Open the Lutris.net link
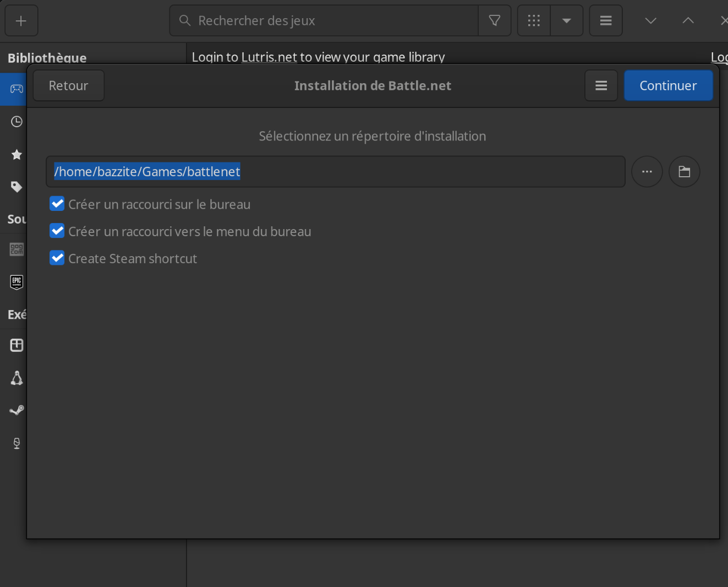This screenshot has height=587, width=728. (x=269, y=57)
